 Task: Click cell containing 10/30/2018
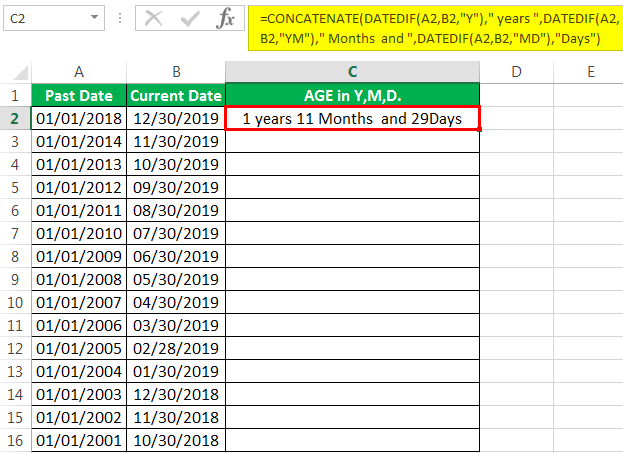click(176, 441)
